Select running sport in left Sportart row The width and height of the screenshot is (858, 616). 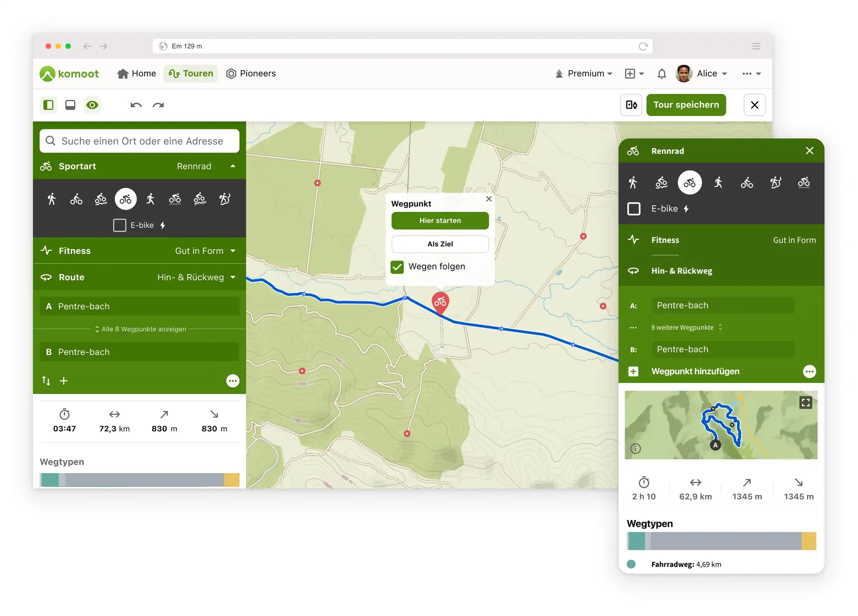tap(150, 199)
